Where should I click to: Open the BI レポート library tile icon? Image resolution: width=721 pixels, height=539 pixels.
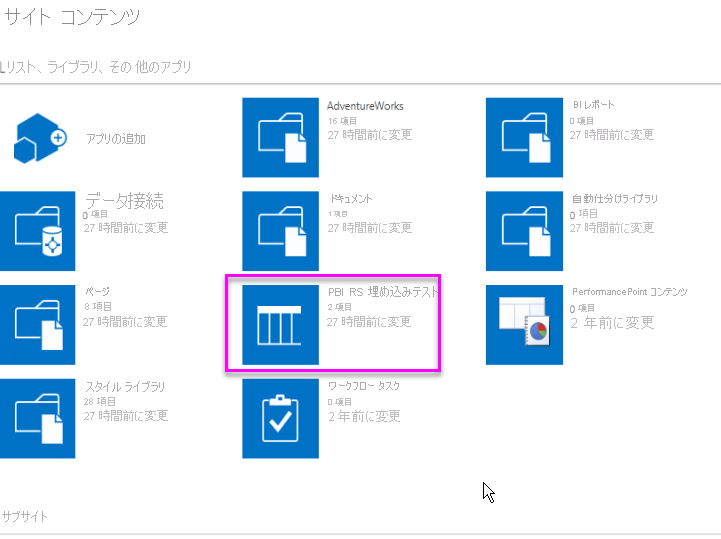pos(524,137)
